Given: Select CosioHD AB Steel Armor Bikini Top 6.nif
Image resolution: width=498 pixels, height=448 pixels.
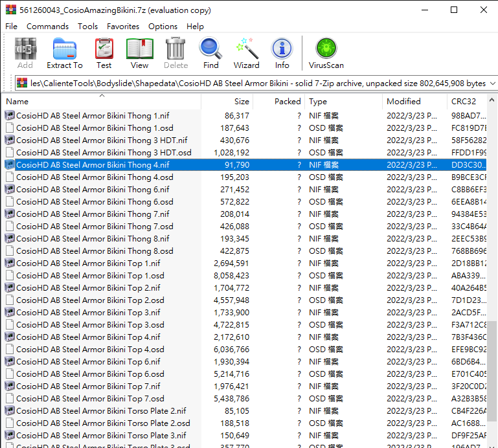Looking at the screenshot, I should point(88,361).
